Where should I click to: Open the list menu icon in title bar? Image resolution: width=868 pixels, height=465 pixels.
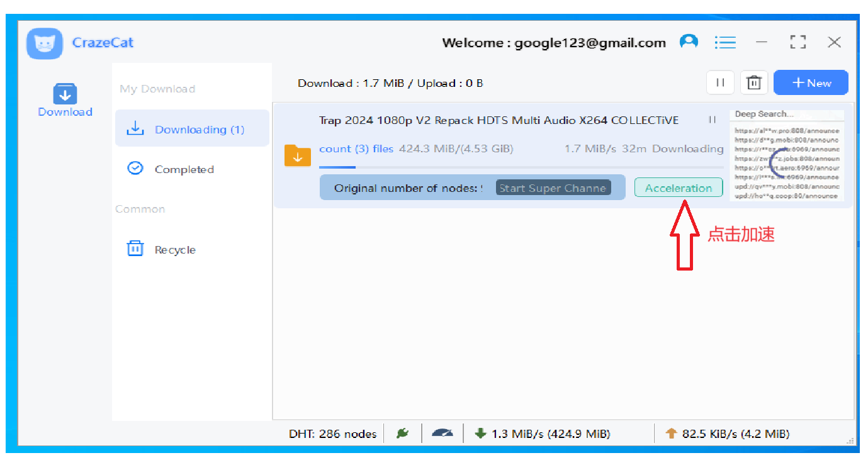click(725, 42)
